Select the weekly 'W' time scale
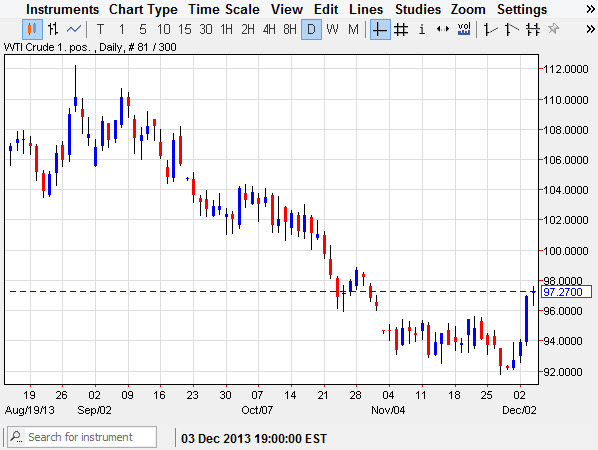The height and width of the screenshot is (450, 598). pos(332,29)
